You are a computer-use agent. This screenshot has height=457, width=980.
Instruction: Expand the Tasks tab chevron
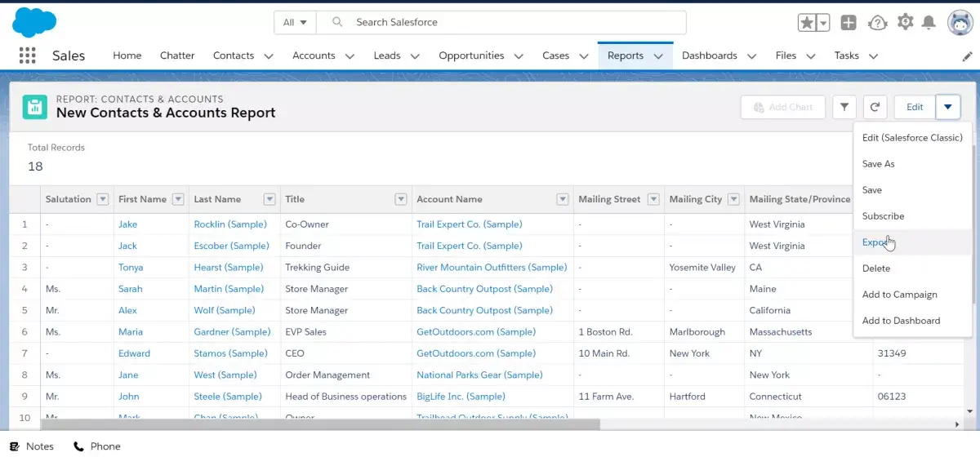point(873,56)
